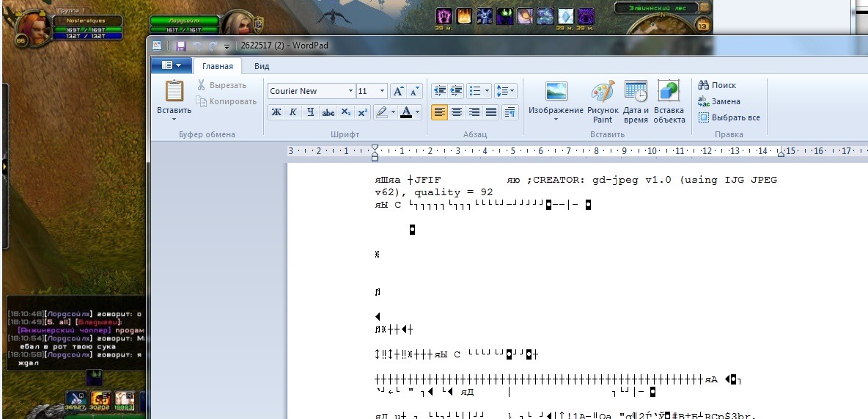Click the Анжинерский чоппер chat link
The height and width of the screenshot is (419, 868).
tap(65, 330)
